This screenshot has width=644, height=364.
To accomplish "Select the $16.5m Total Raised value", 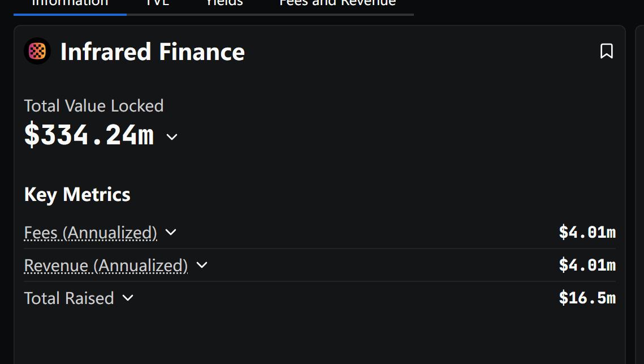I will (x=587, y=298).
